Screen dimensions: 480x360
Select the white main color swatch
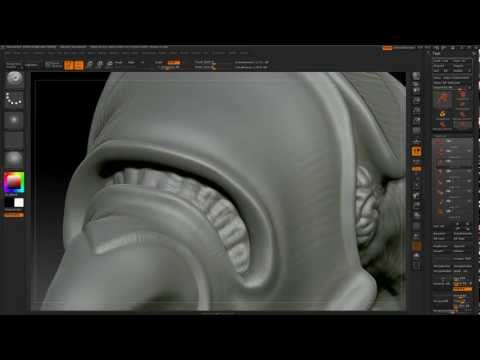pos(19,202)
